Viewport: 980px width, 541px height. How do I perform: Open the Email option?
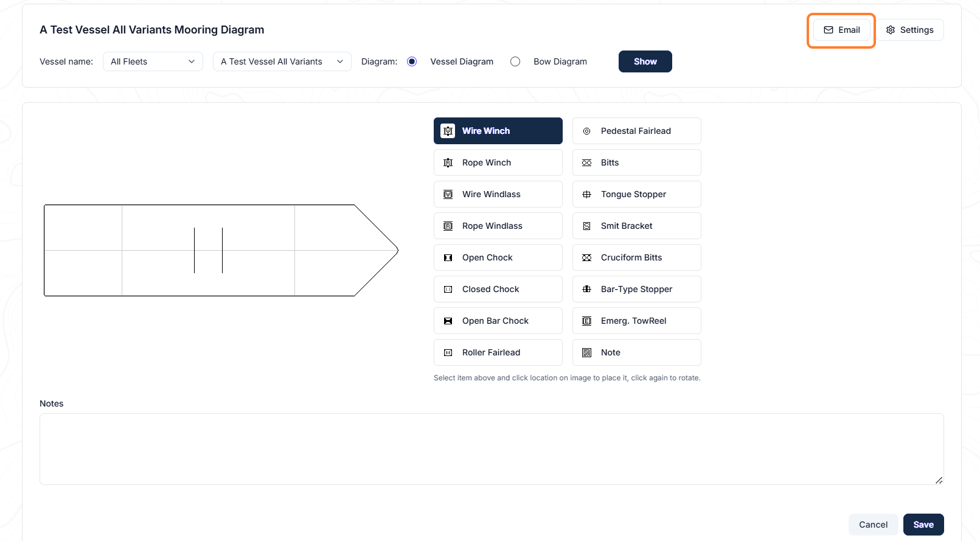tap(842, 30)
